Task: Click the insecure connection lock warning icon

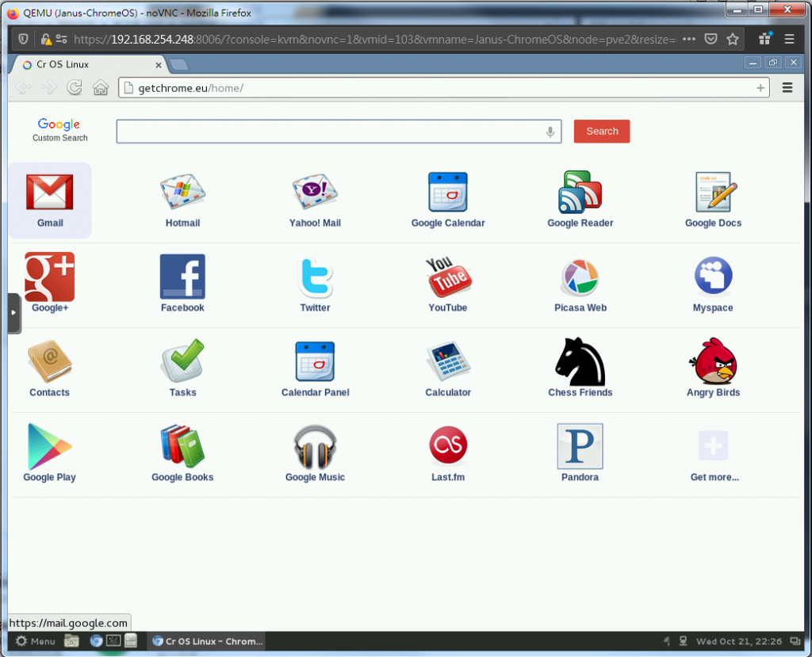Action: (45, 40)
